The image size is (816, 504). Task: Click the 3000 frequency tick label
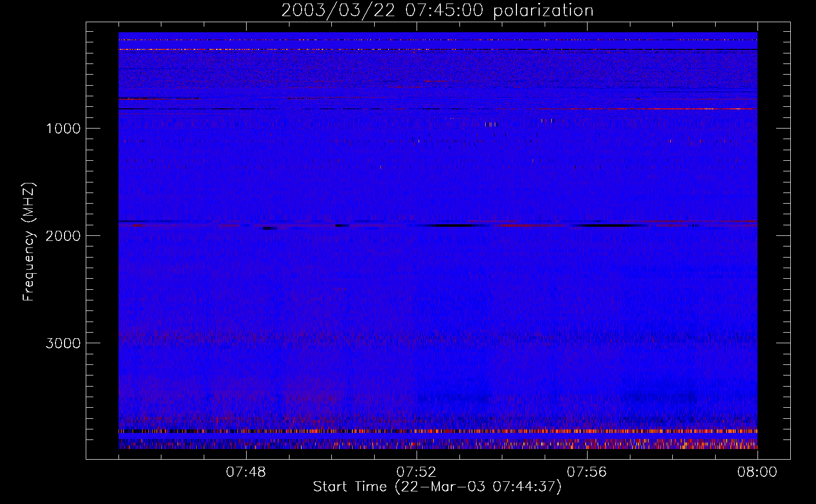63,343
